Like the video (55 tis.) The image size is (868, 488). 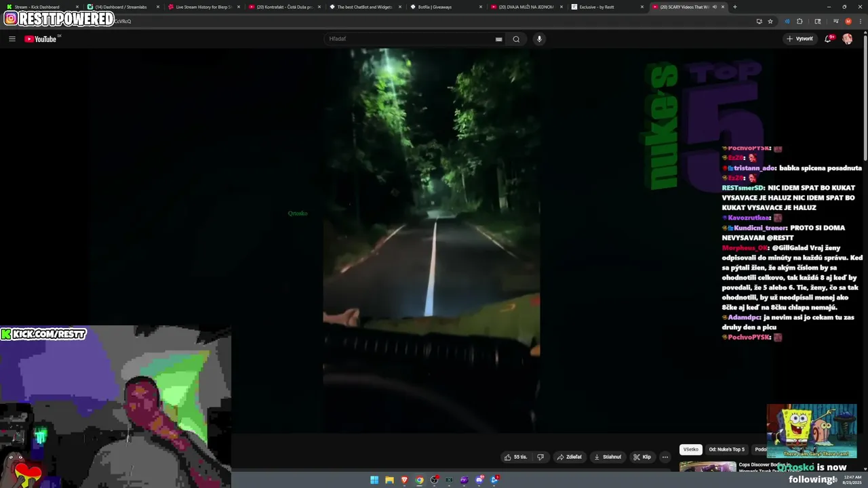tap(515, 457)
